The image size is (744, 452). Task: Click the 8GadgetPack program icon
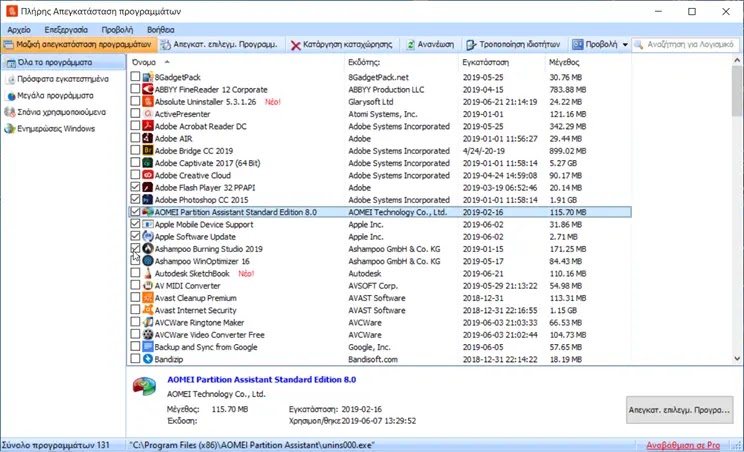click(x=148, y=77)
